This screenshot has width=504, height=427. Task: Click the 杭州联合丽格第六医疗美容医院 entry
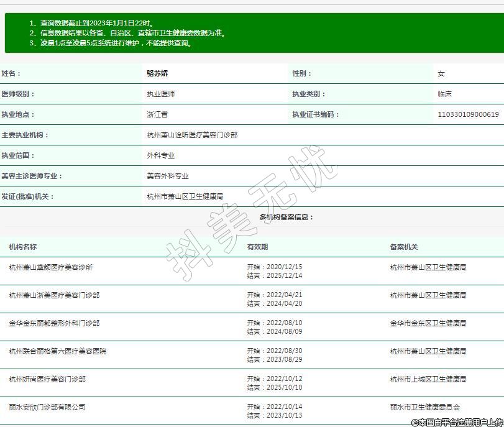coord(57,351)
